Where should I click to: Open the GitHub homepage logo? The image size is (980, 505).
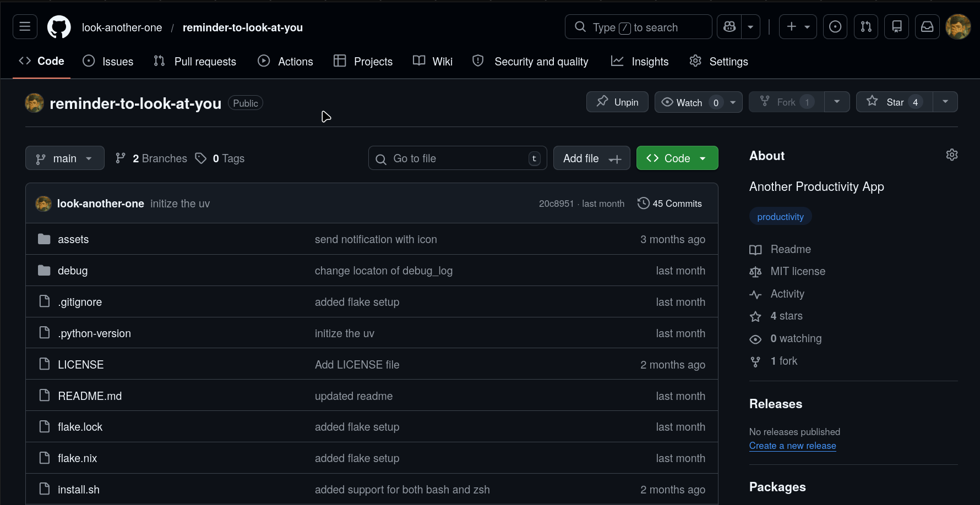(x=59, y=27)
